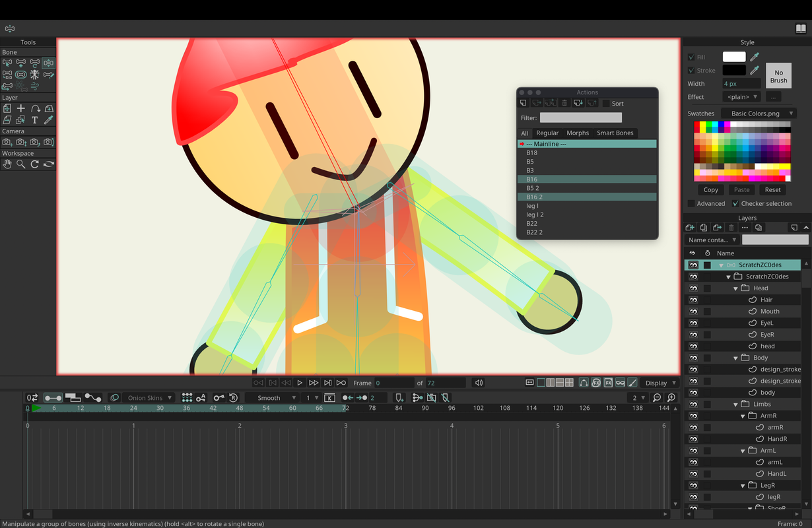This screenshot has height=528, width=812.
Task: Zoom in the timeline
Action: (671, 398)
